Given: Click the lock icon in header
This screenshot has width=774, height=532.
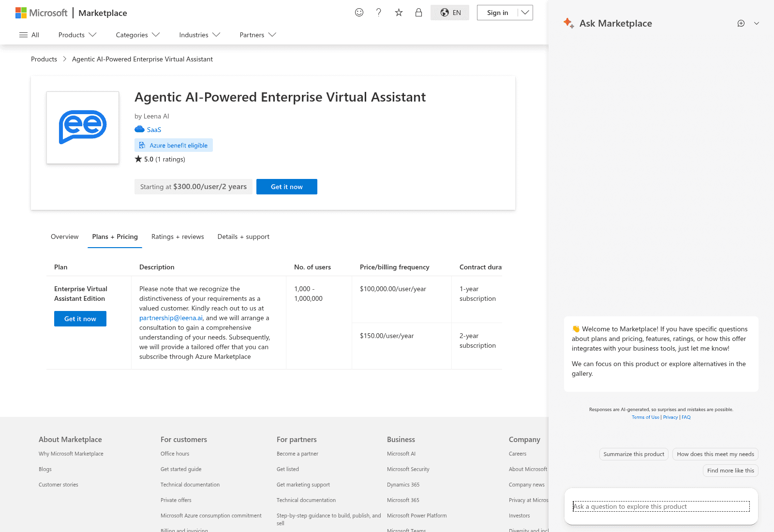Looking at the screenshot, I should point(418,13).
